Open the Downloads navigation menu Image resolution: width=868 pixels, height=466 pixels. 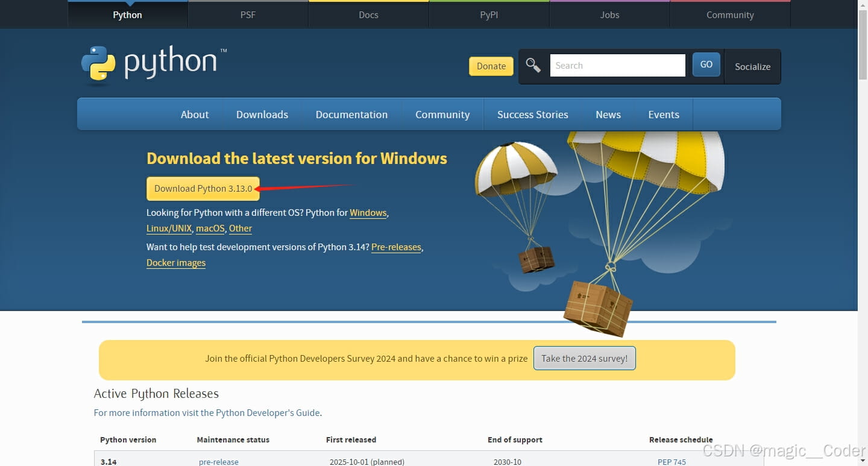[262, 115]
